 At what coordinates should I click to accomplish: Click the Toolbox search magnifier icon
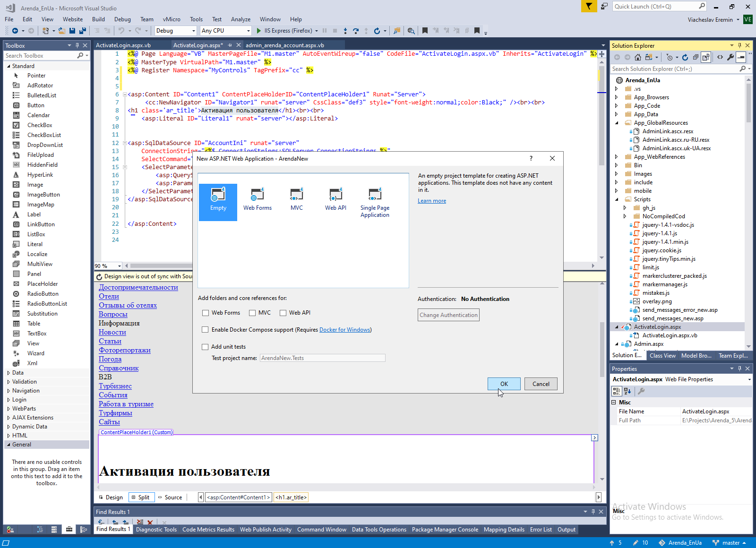point(80,56)
